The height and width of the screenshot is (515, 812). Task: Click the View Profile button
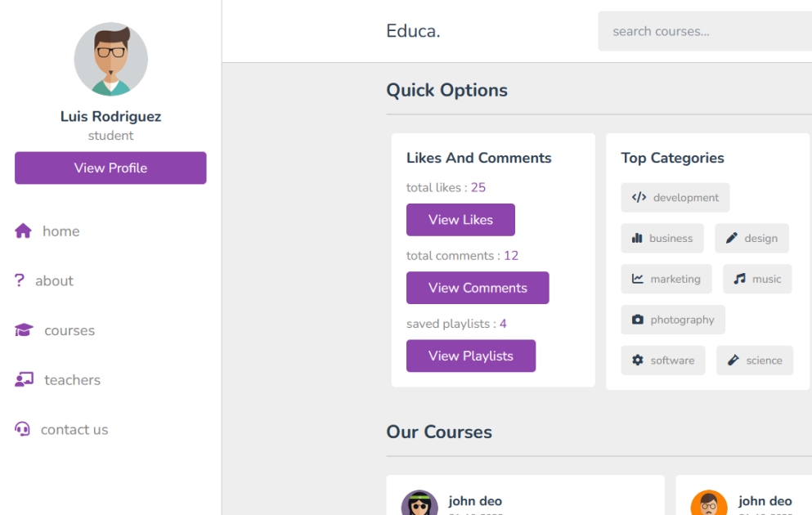pyautogui.click(x=110, y=168)
